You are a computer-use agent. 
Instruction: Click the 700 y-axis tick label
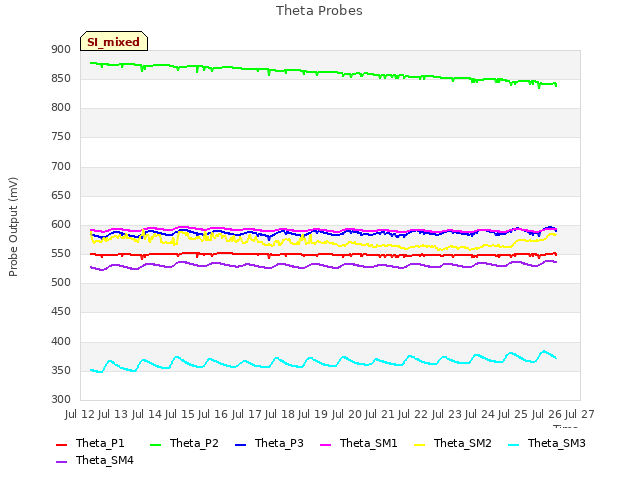61,167
